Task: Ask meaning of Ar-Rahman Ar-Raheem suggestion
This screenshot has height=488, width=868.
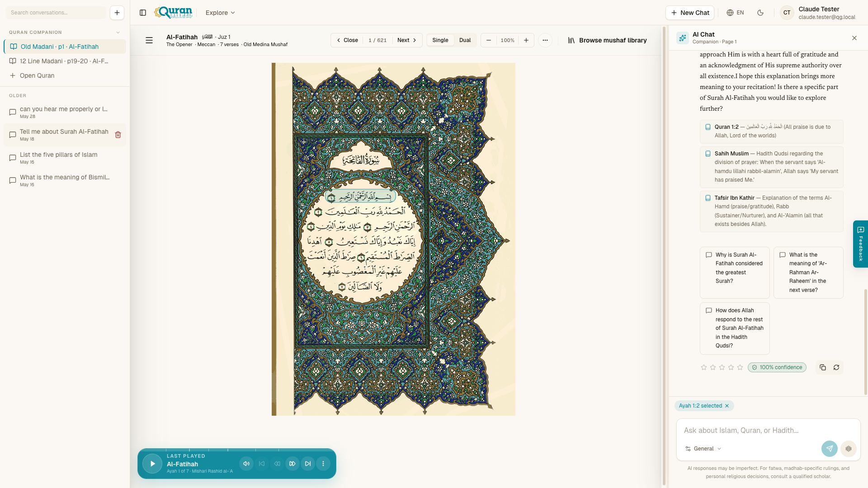Action: click(x=808, y=272)
